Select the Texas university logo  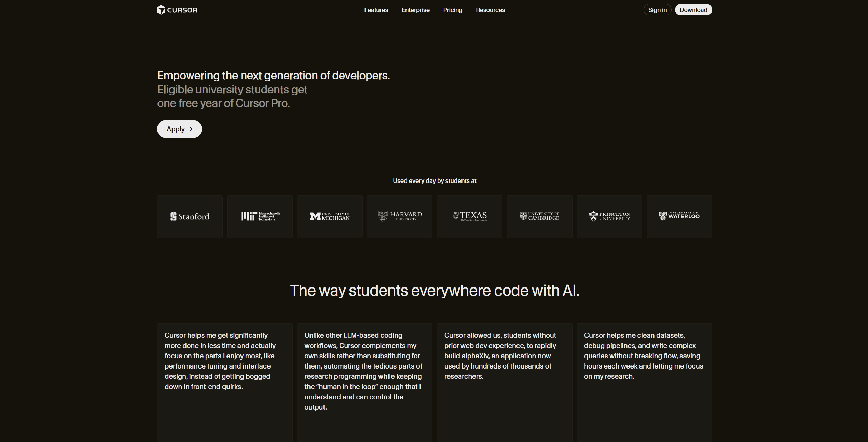coord(470,216)
